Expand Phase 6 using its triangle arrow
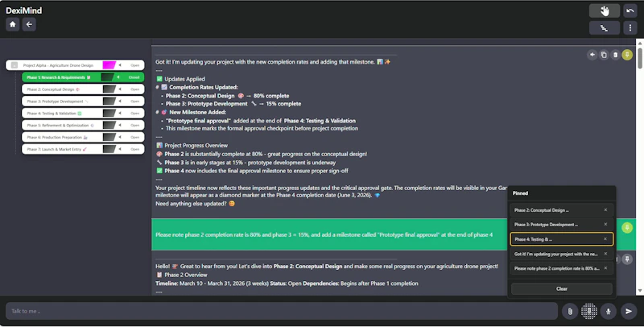 [x=120, y=137]
